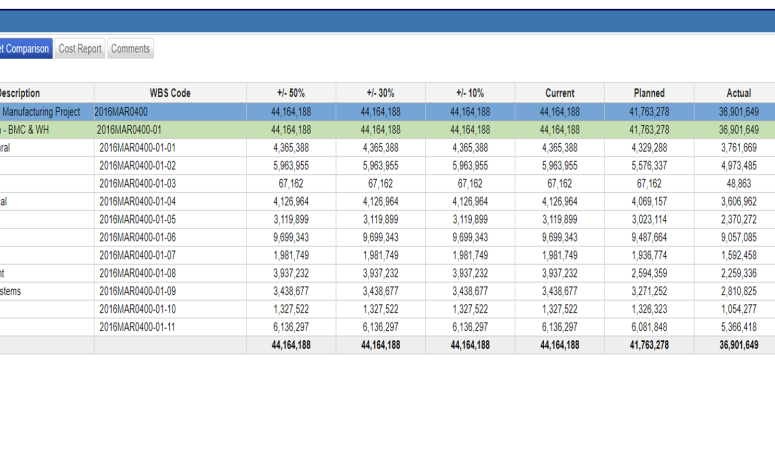Open the Comments tab

coord(130,48)
